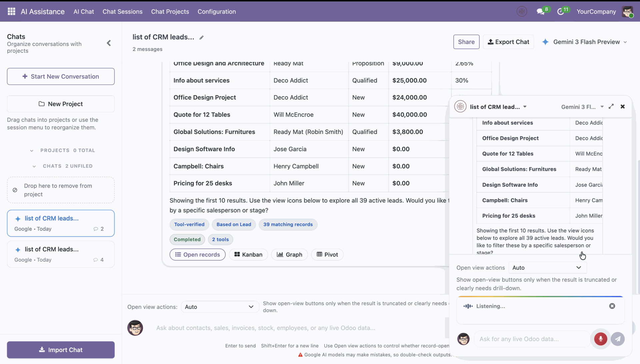The image size is (640, 364).
Task: Open the Pivot view
Action: [327, 255]
